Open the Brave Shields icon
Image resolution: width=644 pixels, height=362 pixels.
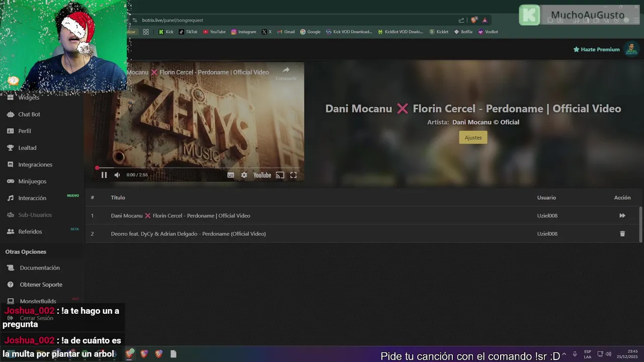point(474,20)
